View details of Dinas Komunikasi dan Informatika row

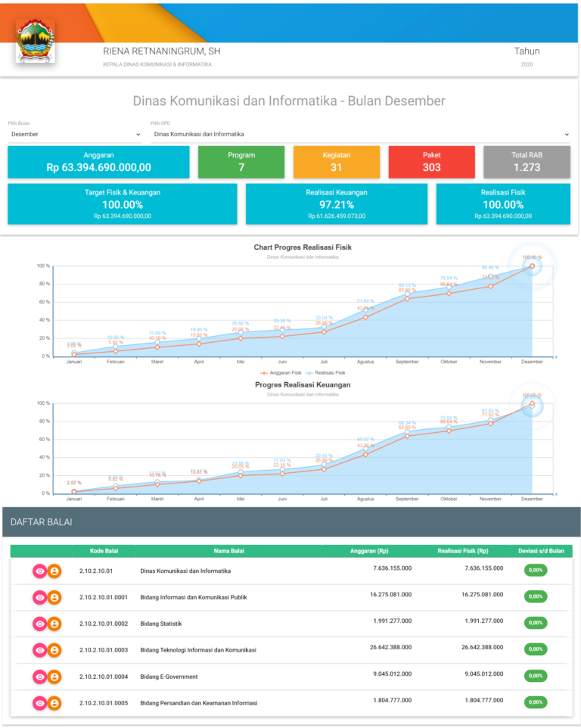click(40, 571)
